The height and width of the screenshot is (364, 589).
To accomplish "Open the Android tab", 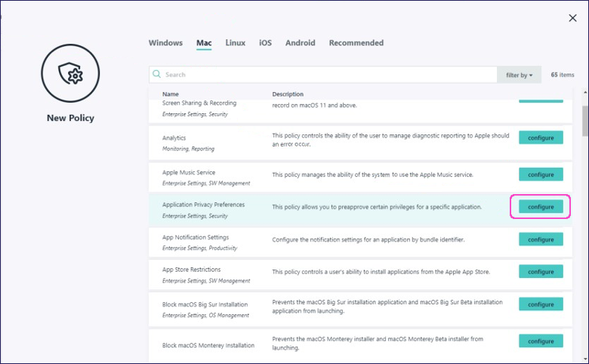I will [300, 43].
